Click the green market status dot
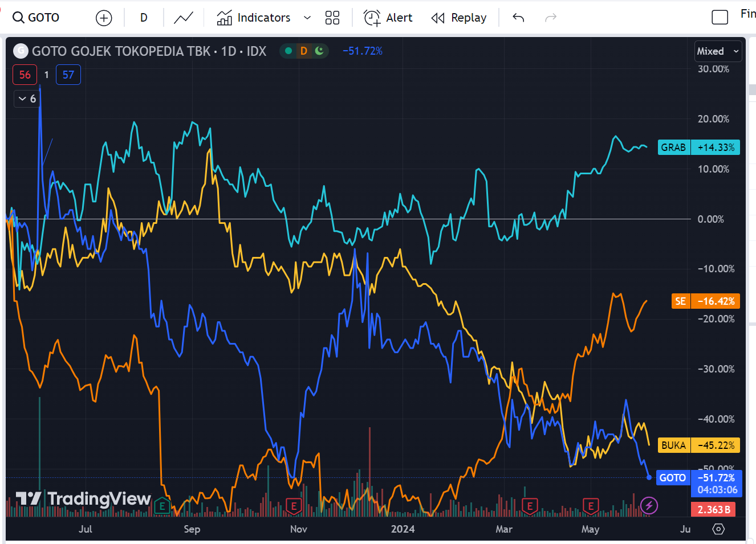The width and height of the screenshot is (756, 544). click(288, 51)
